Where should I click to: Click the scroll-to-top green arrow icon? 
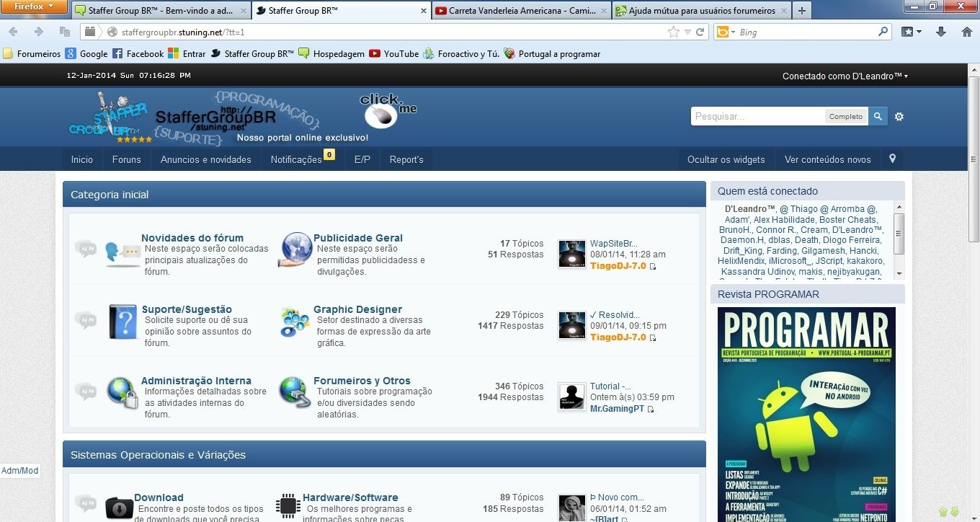click(x=943, y=512)
